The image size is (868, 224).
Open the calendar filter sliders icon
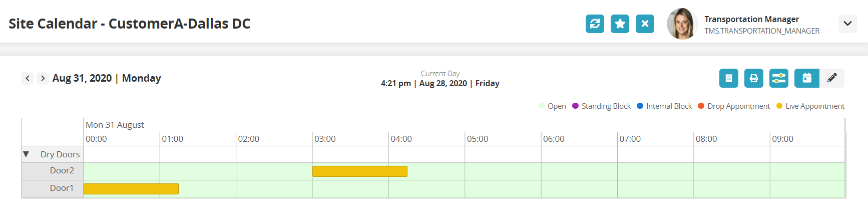[x=778, y=78]
